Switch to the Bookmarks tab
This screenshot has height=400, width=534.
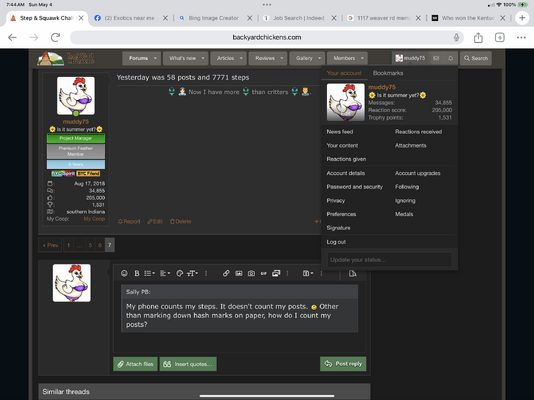coord(388,73)
